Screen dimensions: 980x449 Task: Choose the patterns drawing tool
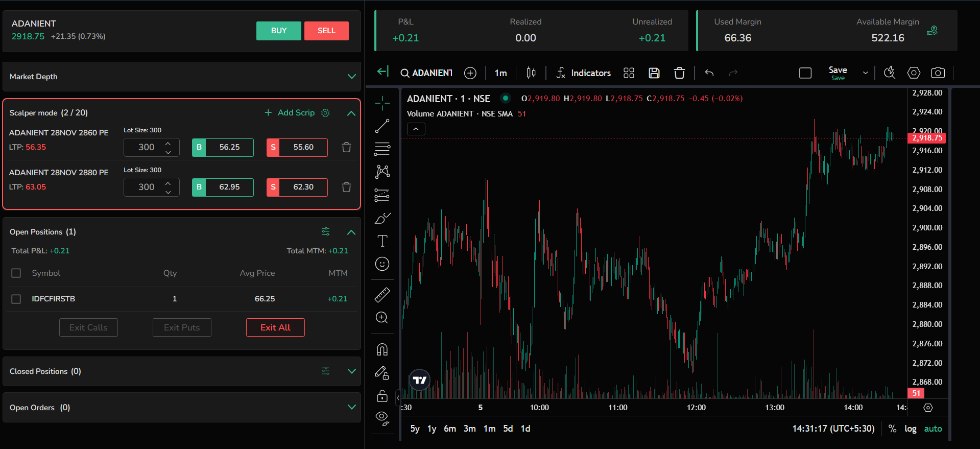(382, 172)
